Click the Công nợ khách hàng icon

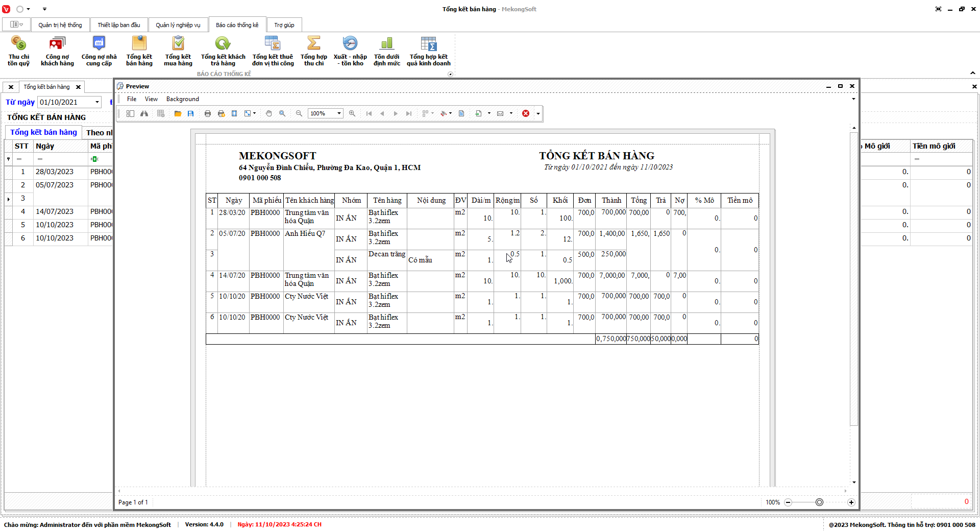[57, 51]
